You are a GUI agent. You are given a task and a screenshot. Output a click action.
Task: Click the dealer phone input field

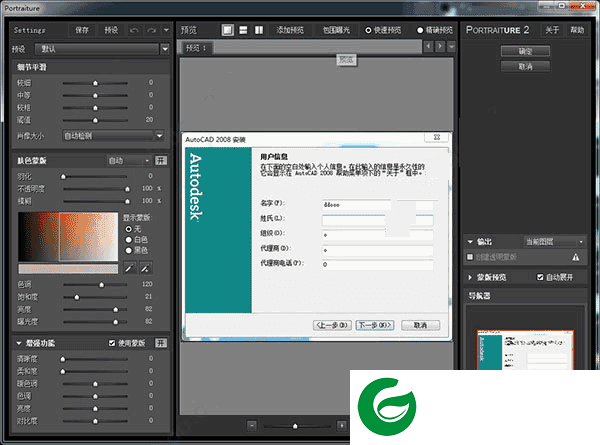(x=378, y=264)
